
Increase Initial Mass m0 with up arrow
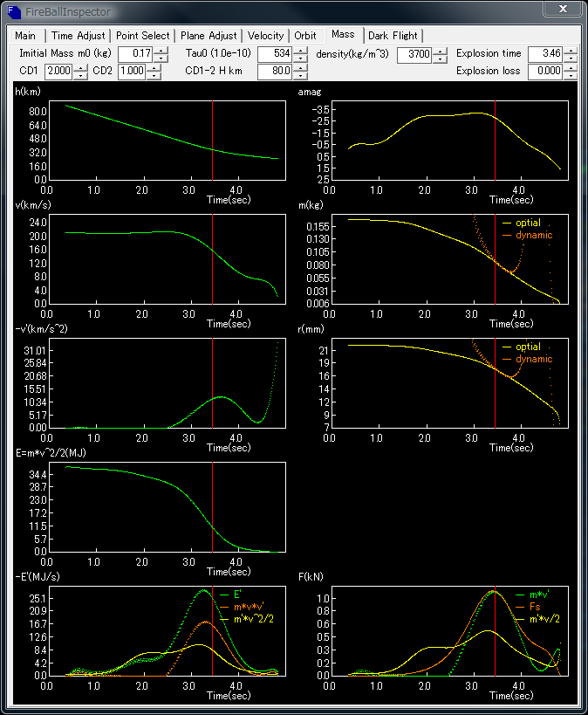click(x=161, y=51)
